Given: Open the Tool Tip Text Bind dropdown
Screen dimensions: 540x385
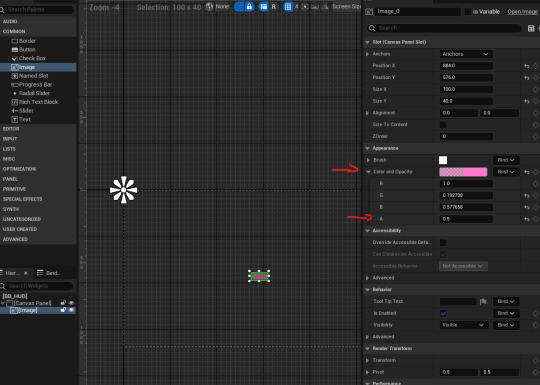Looking at the screenshot, I should pyautogui.click(x=506, y=302).
